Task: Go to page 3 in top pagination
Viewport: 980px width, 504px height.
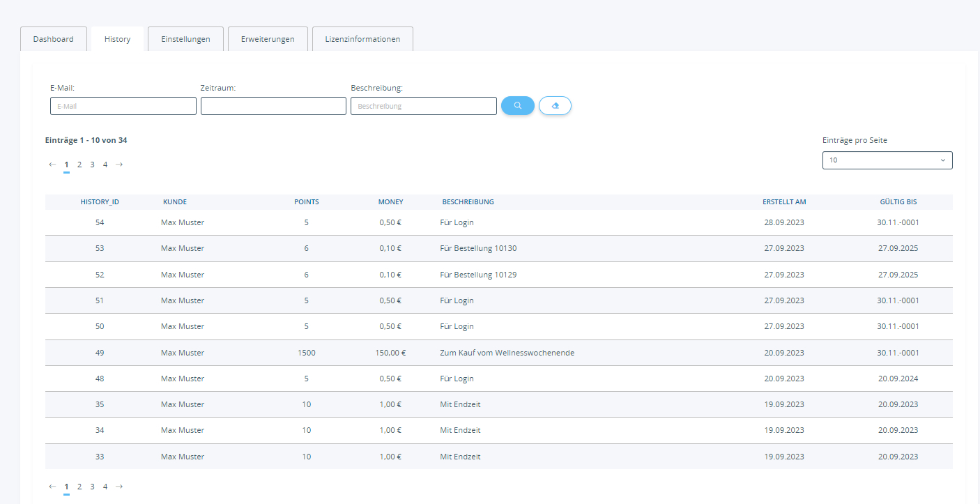Action: (92, 164)
